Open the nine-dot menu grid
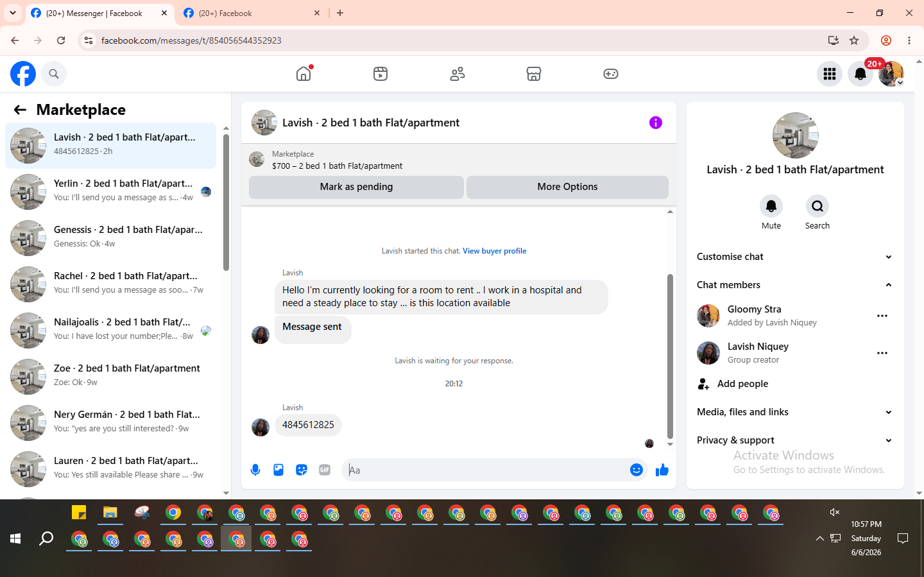924x577 pixels. point(830,74)
